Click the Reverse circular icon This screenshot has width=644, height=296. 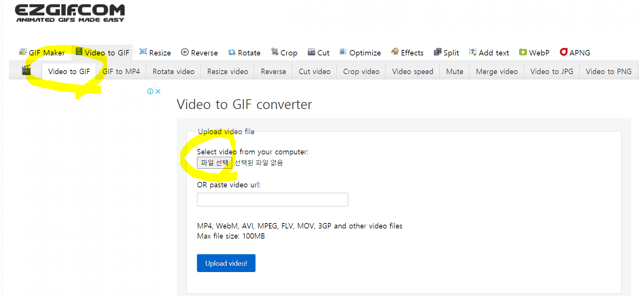pos(185,52)
